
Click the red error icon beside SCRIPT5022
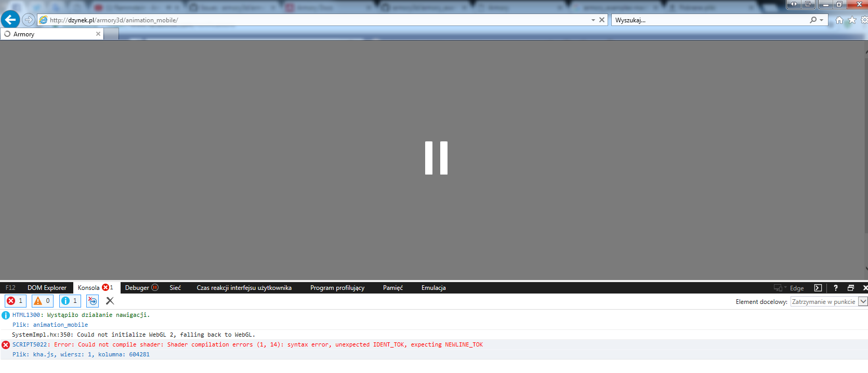6,345
